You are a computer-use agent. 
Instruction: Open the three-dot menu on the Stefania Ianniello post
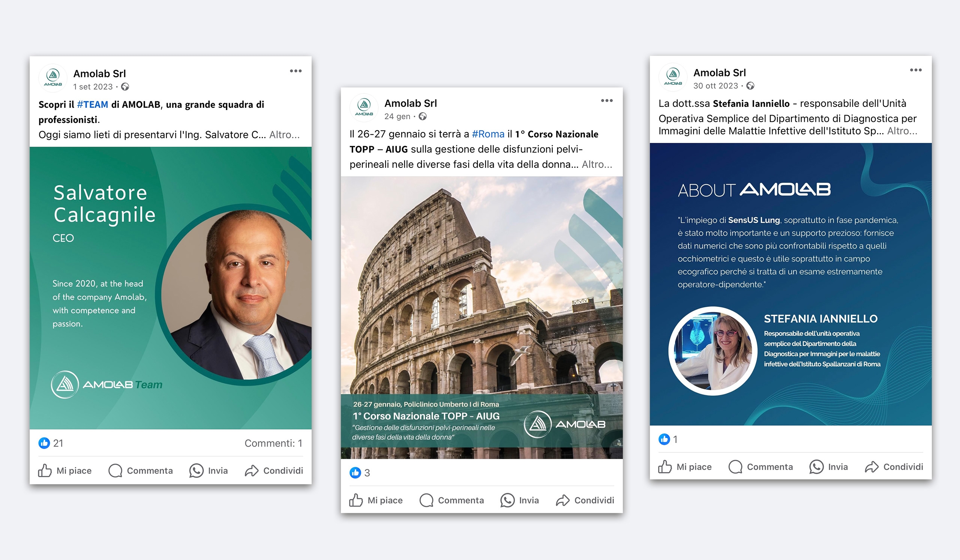(x=916, y=70)
